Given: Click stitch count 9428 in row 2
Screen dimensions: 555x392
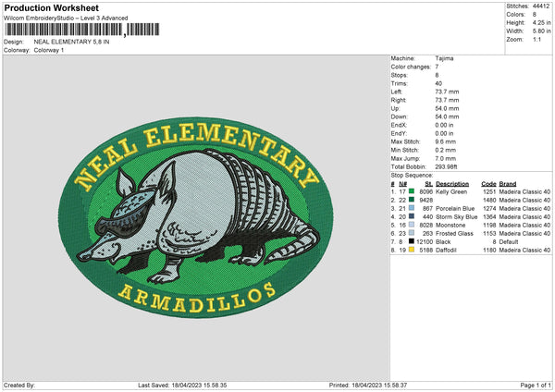Looking at the screenshot, I should tap(426, 201).
